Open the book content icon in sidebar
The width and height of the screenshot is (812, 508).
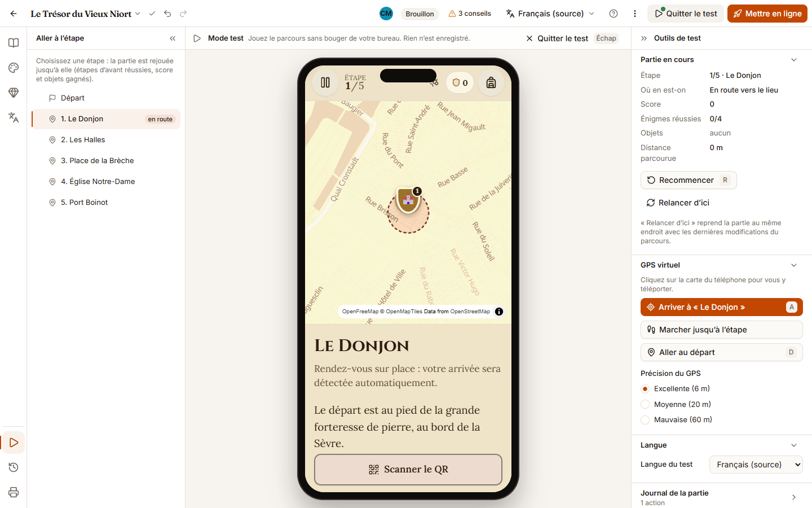pyautogui.click(x=14, y=43)
